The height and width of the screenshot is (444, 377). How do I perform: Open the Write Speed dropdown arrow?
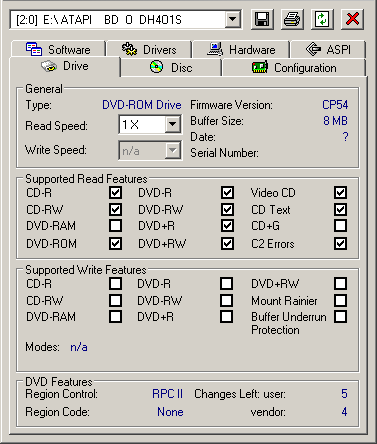[173, 151]
